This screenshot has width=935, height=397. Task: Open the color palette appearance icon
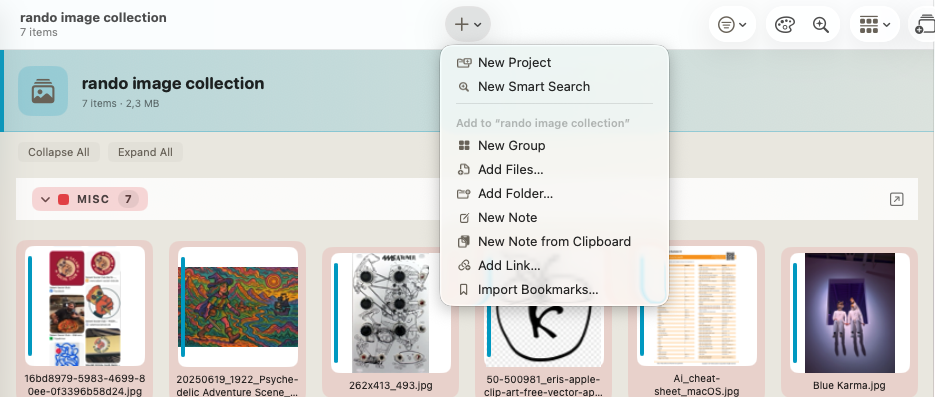point(785,24)
